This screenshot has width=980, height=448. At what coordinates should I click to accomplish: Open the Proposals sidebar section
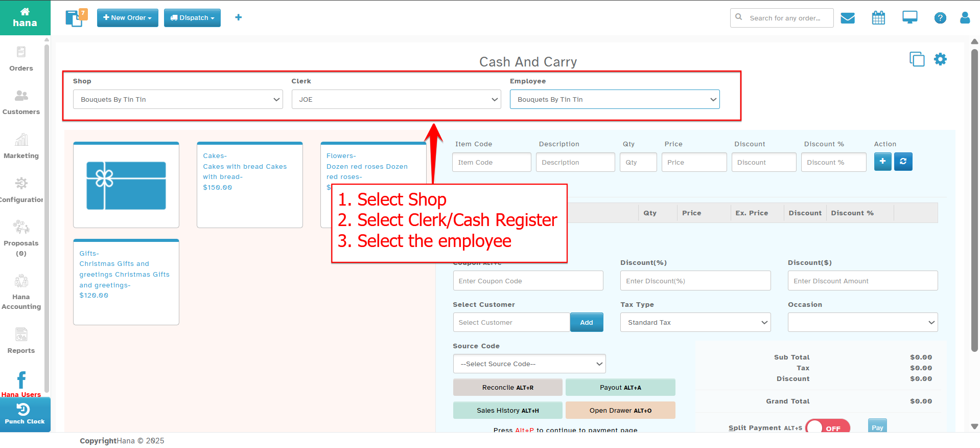pos(21,238)
